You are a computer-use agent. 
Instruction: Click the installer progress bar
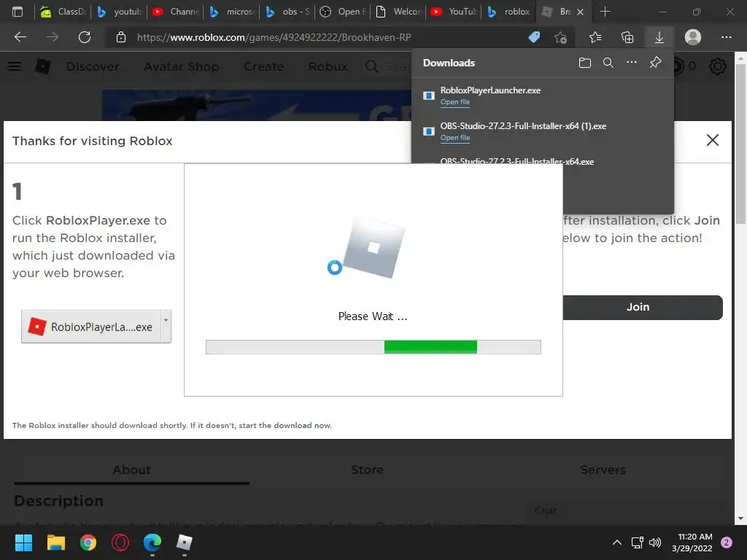tap(373, 347)
